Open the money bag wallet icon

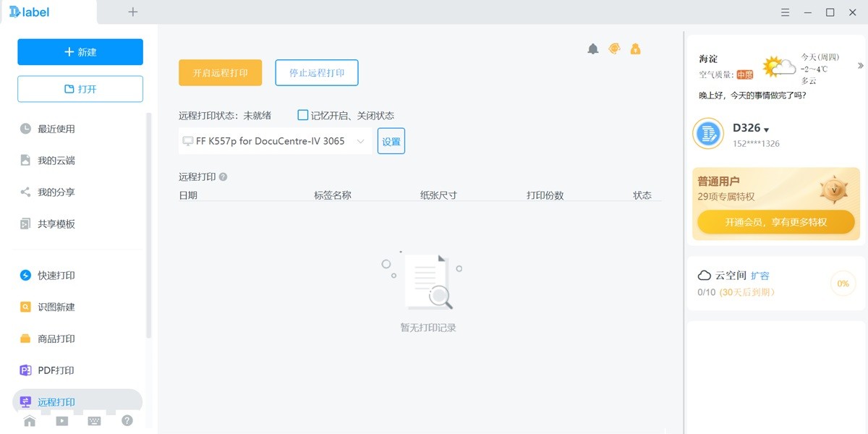coord(635,48)
